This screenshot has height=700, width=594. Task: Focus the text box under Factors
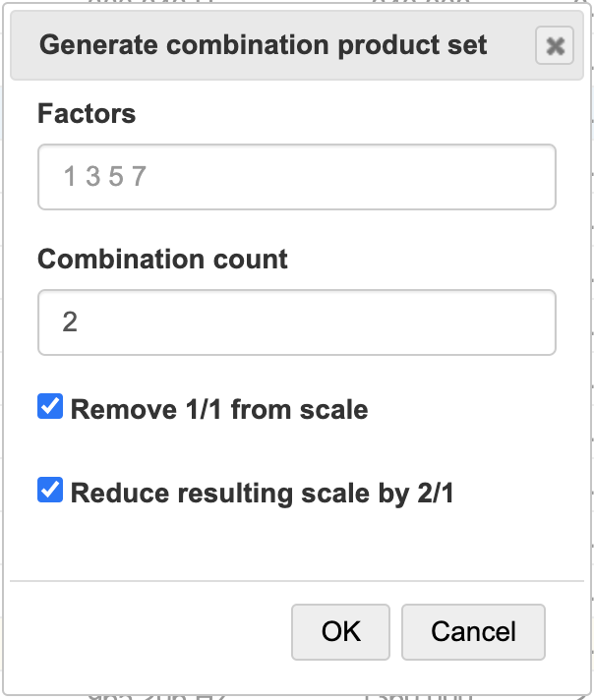296,177
